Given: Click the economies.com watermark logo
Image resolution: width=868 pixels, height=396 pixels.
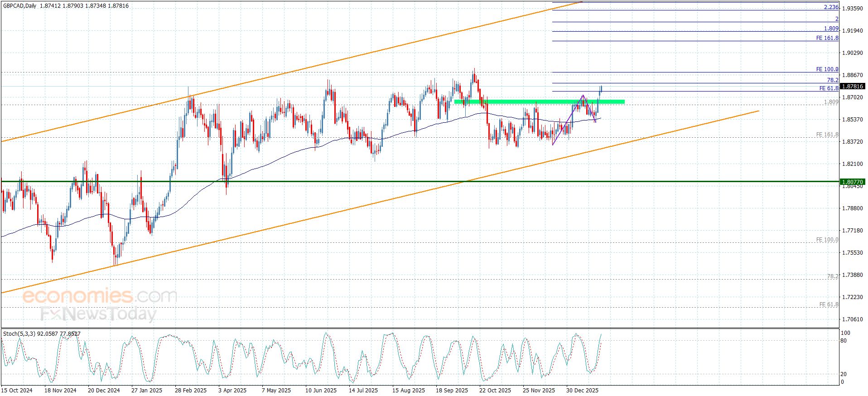Looking at the screenshot, I should tap(99, 296).
